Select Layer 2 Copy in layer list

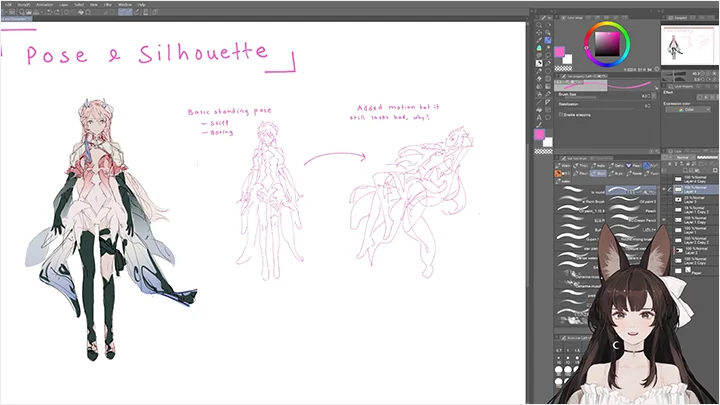point(696,261)
